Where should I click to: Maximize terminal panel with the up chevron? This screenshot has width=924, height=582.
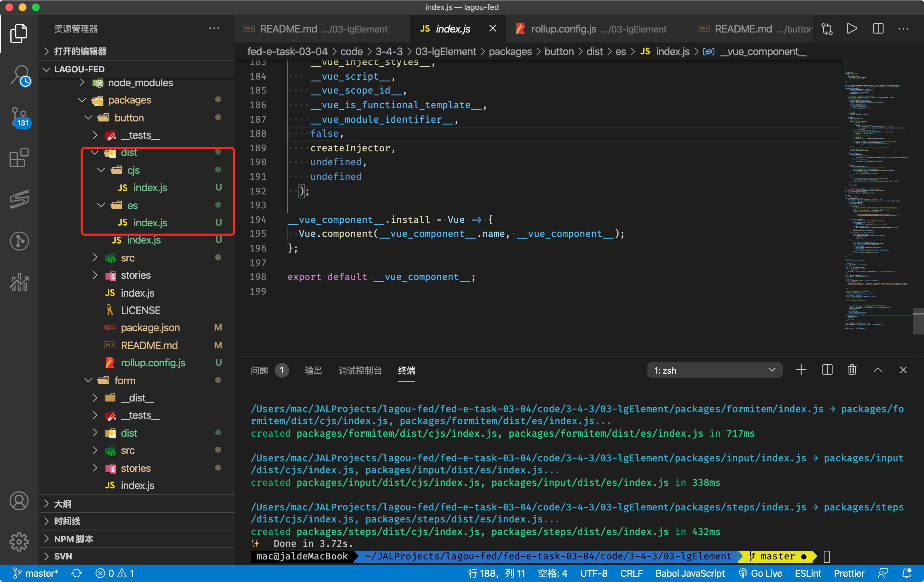tap(878, 370)
